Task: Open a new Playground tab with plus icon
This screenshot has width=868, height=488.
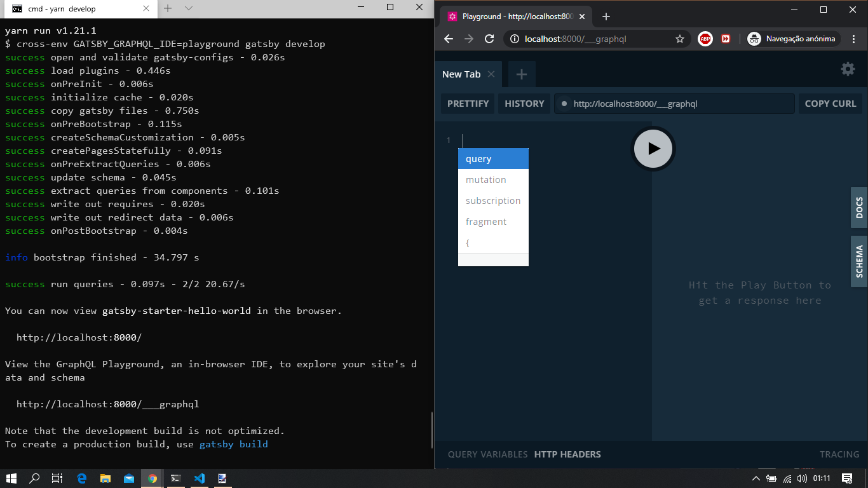Action: [x=521, y=74]
